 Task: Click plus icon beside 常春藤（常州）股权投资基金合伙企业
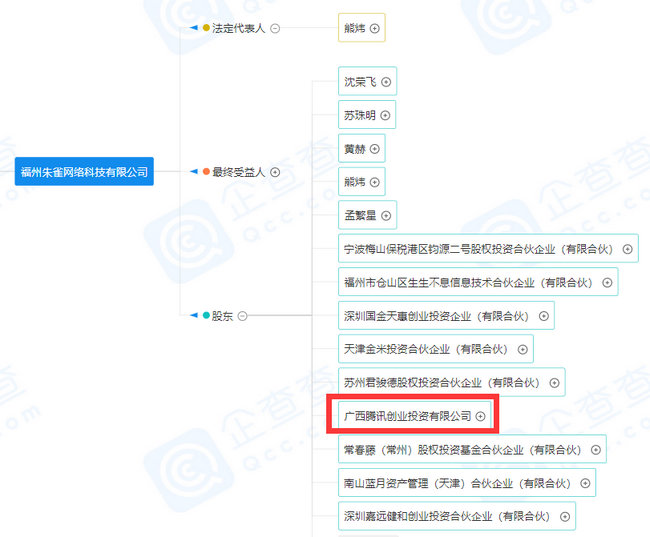pos(595,450)
